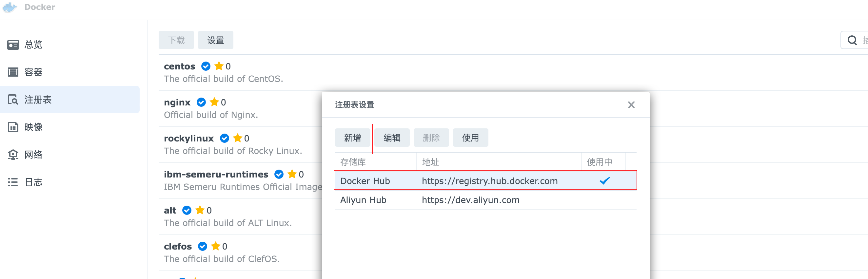
Task: Click the 网络 network sidebar icon
Action: pos(13,155)
